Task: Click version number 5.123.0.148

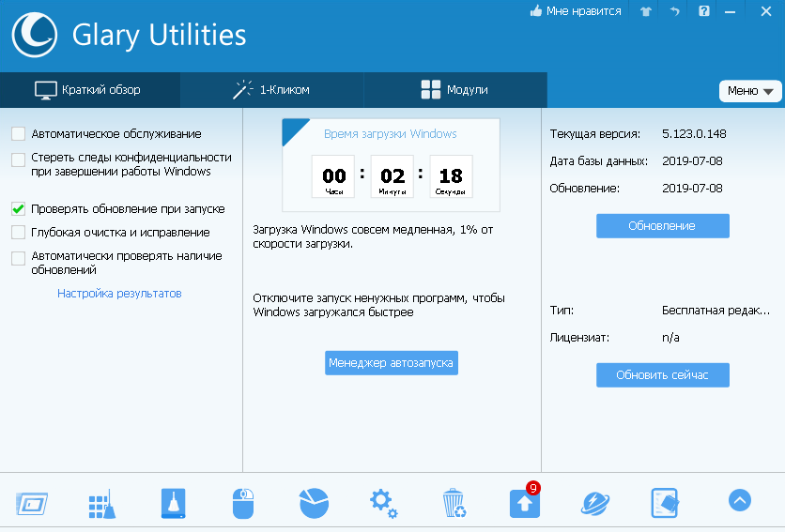Action: (694, 133)
